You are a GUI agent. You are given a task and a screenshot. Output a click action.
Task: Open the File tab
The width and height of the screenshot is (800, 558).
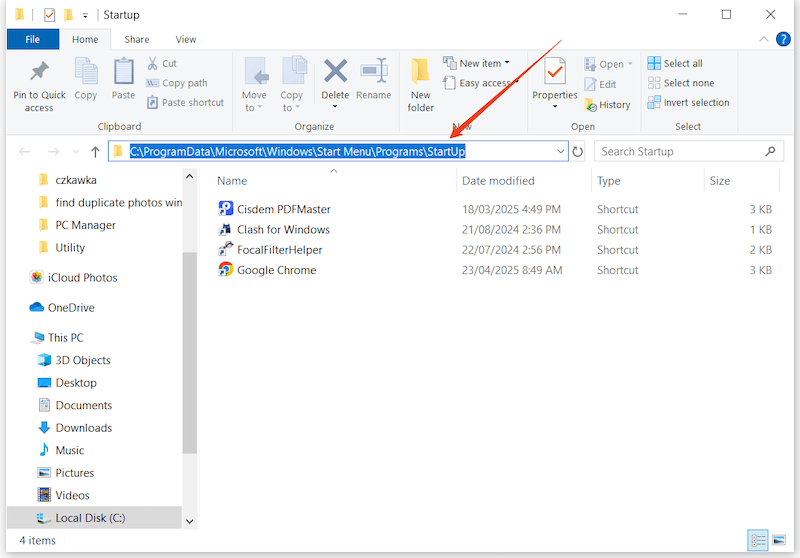tap(33, 39)
